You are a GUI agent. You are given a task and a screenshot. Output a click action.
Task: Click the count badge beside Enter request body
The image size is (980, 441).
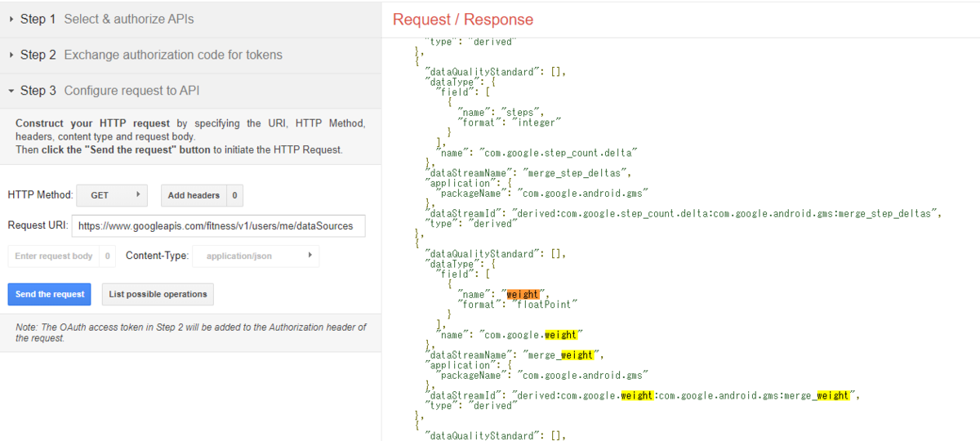[108, 256]
